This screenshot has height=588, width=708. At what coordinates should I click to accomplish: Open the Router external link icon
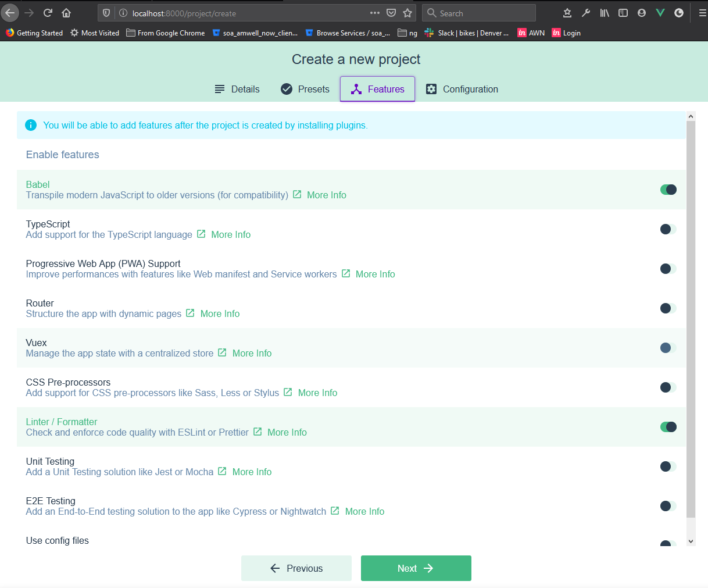point(190,313)
